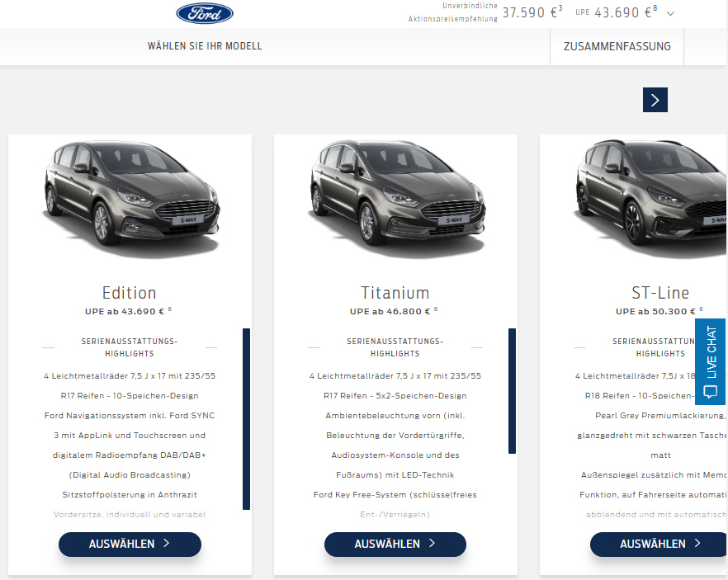728x580 pixels.
Task: Click the Titanium feature list scrollbar
Action: point(512,391)
